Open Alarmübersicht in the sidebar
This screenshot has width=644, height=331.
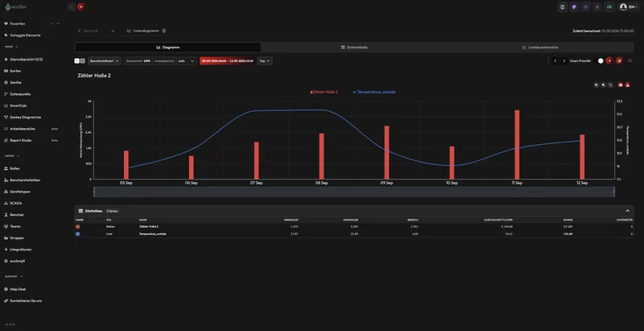(23, 60)
